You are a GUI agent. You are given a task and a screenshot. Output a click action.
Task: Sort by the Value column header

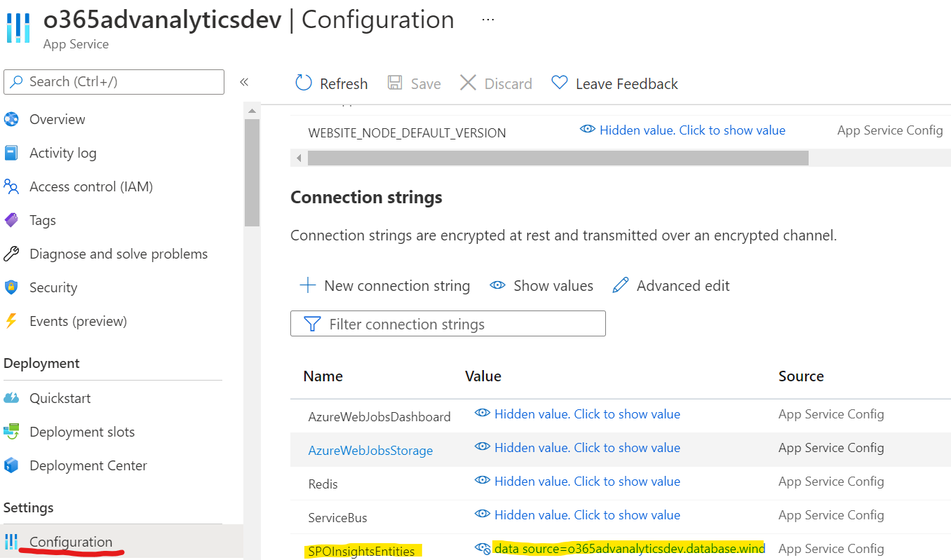pyautogui.click(x=483, y=376)
